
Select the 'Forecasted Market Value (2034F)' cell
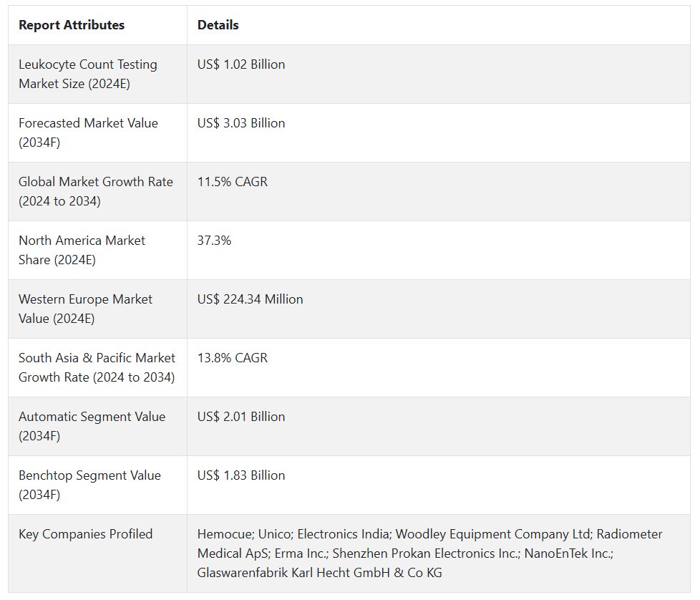pos(88,132)
